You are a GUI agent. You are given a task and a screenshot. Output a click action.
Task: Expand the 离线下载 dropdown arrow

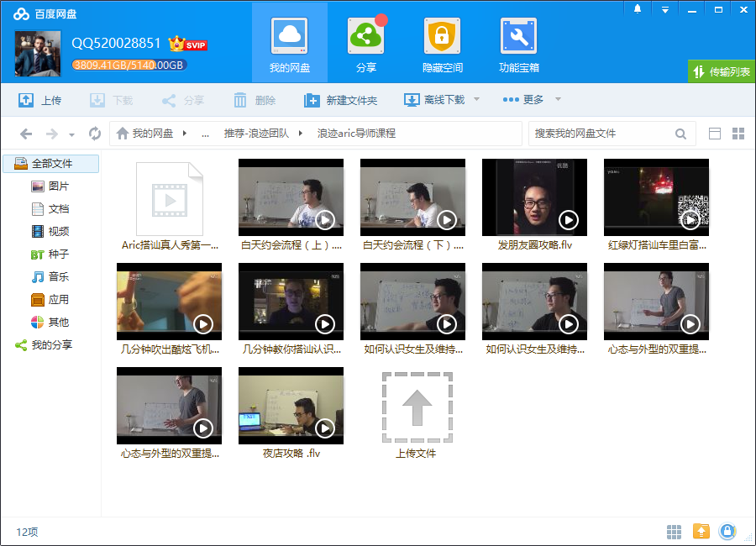coord(477,99)
